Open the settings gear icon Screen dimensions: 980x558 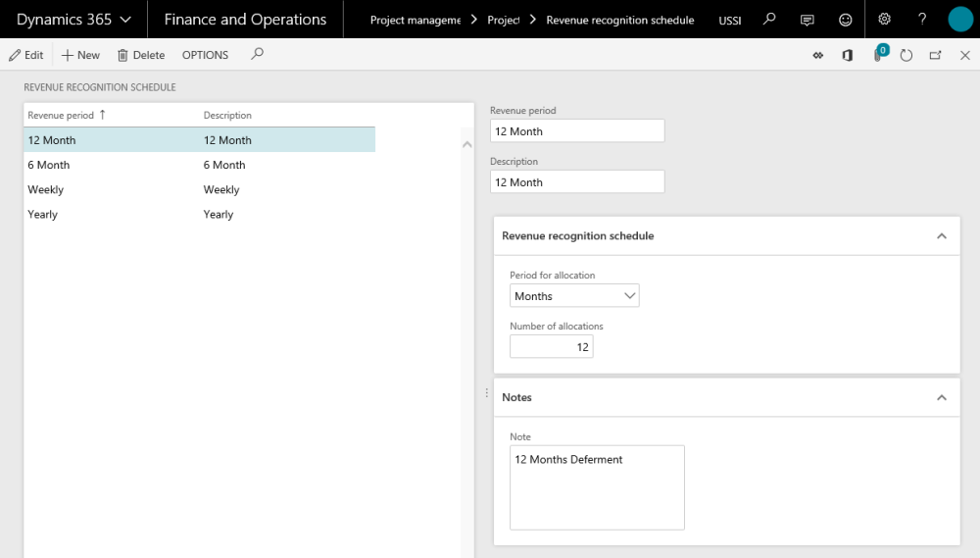coord(885,20)
